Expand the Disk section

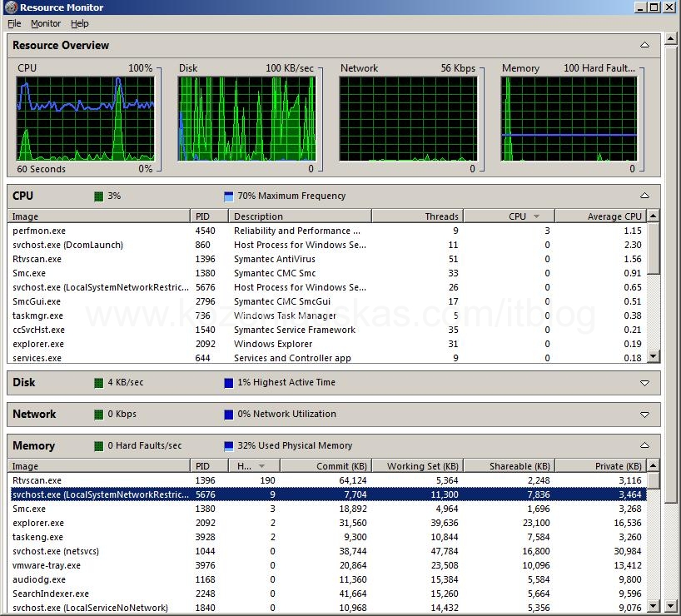coord(645,383)
